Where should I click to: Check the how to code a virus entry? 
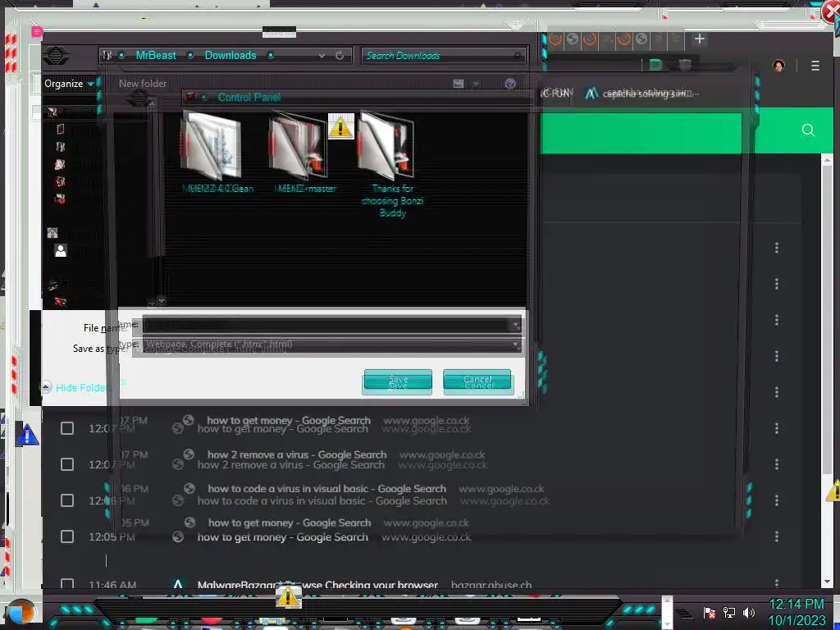67,500
